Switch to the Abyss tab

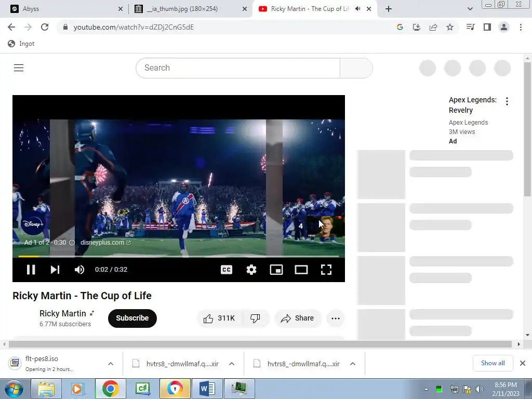coord(64,9)
